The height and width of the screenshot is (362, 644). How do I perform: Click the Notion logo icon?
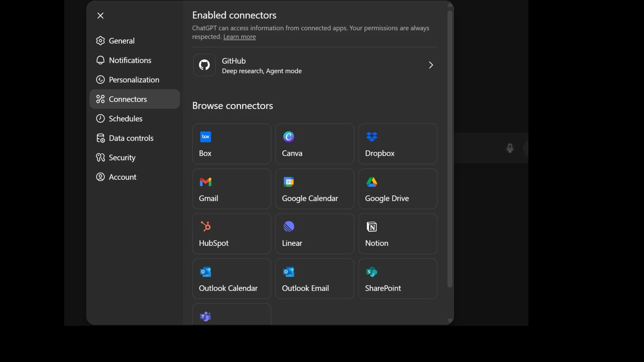click(x=372, y=227)
